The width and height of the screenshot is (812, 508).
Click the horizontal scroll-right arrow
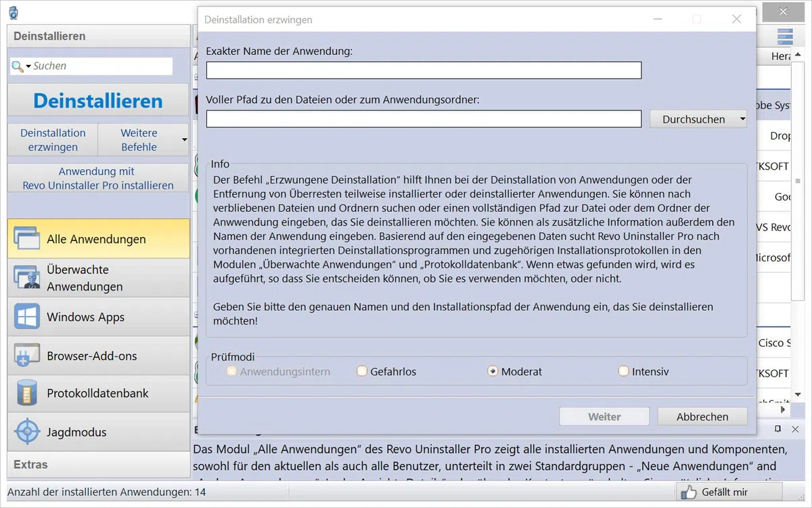coord(785,409)
